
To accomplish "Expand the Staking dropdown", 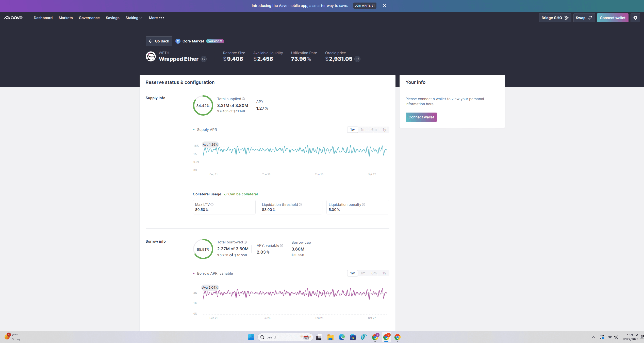I will pyautogui.click(x=134, y=18).
